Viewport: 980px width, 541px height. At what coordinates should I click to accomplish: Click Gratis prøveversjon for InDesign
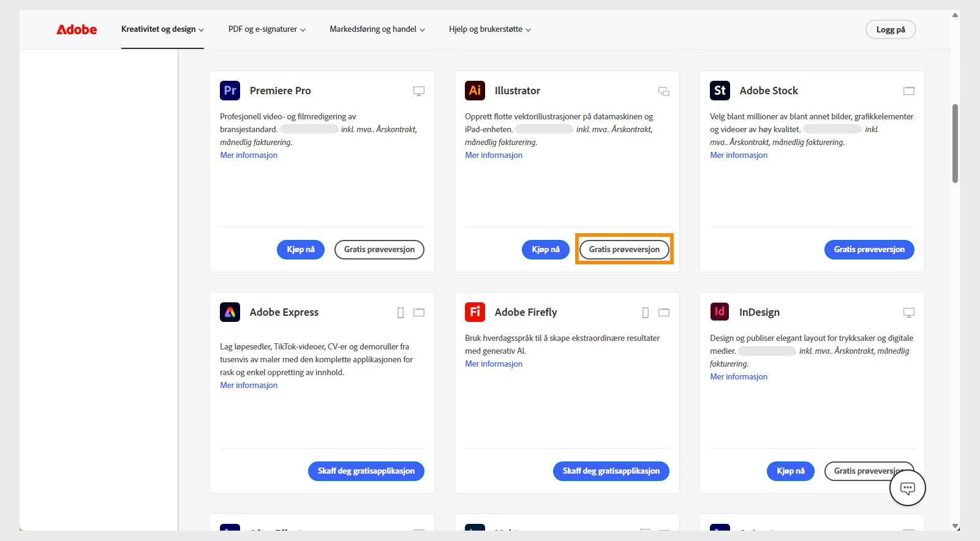coord(869,471)
